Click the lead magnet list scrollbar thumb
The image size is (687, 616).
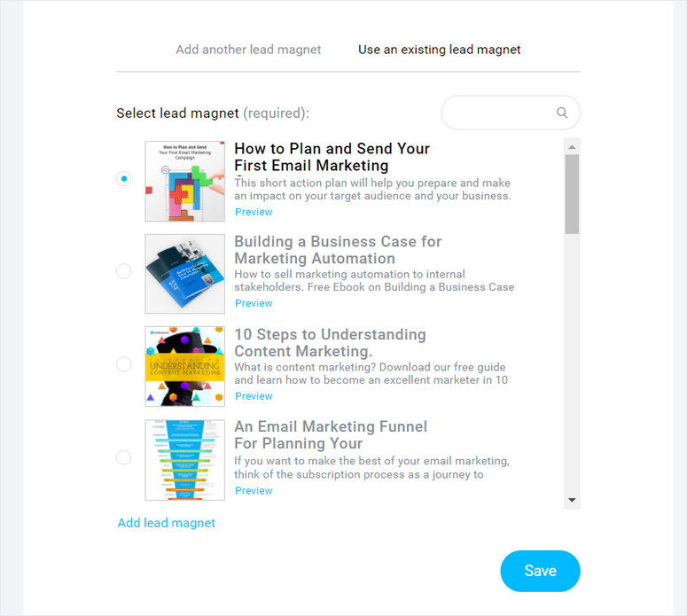572,194
